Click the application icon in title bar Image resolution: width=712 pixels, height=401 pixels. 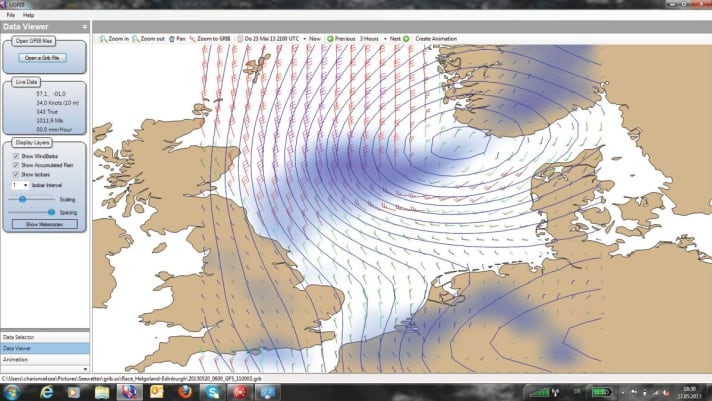coord(4,4)
